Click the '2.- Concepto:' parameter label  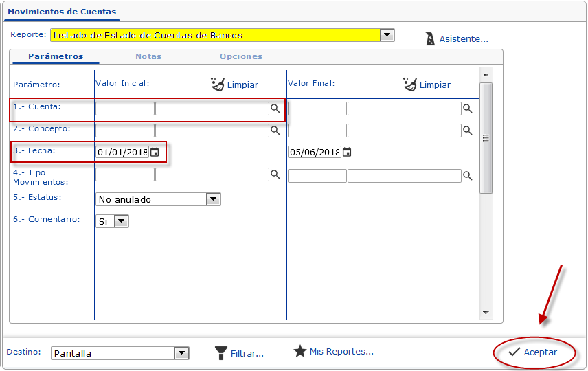point(42,128)
